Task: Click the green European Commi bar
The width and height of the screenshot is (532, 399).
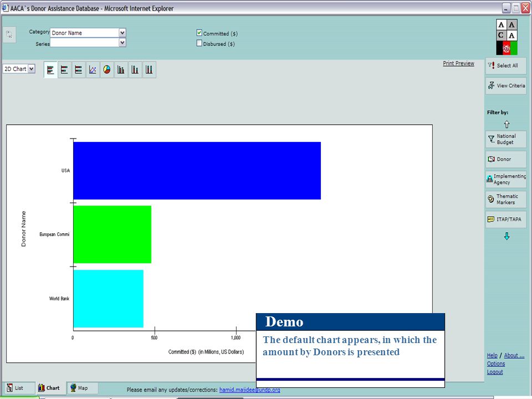Action: pos(112,234)
